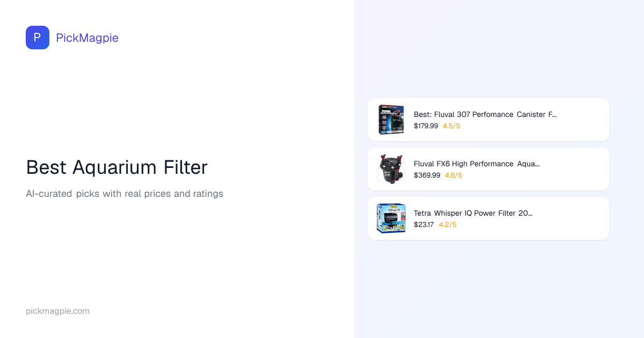
Task: Open the Fluval FX6 filter product image
Action: point(391,169)
